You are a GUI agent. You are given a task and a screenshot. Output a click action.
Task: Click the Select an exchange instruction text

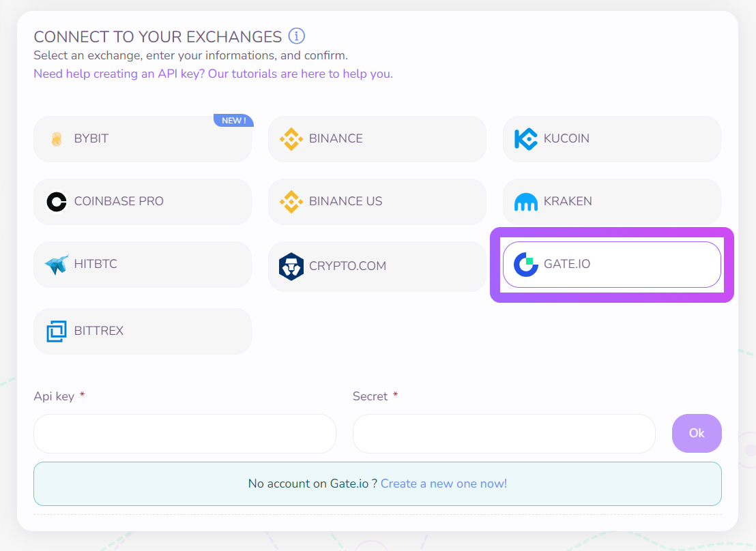[190, 55]
